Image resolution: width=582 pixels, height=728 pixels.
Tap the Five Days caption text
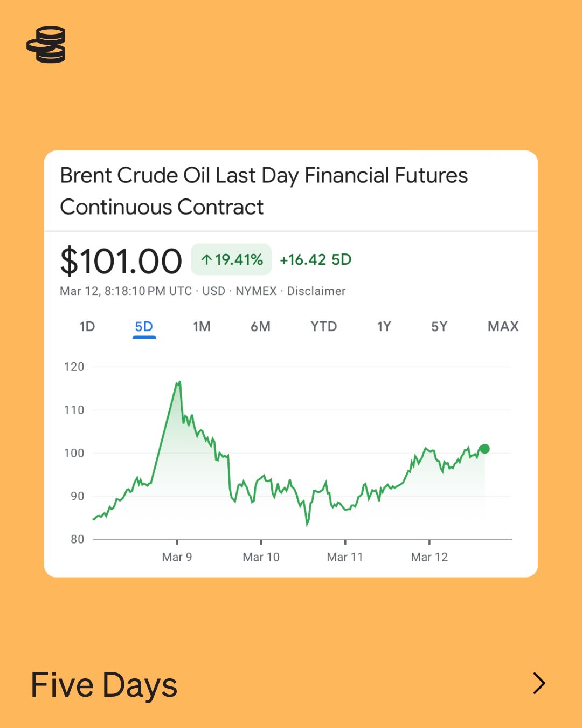104,685
